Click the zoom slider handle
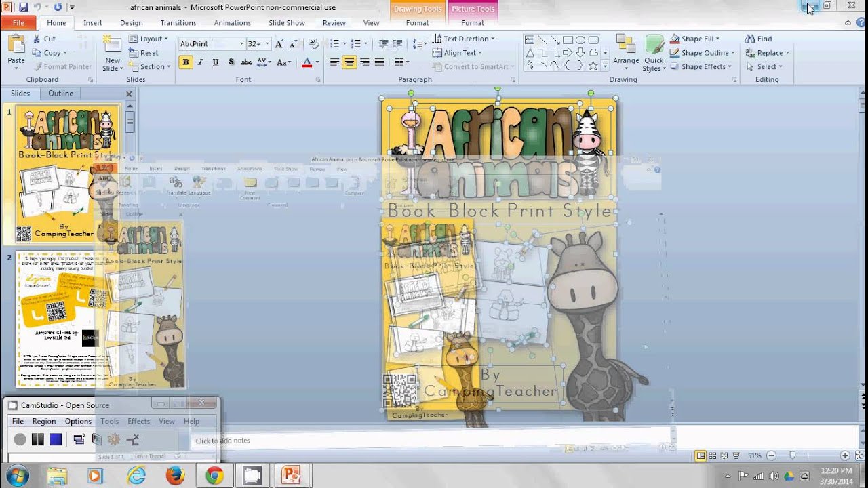 (x=792, y=456)
